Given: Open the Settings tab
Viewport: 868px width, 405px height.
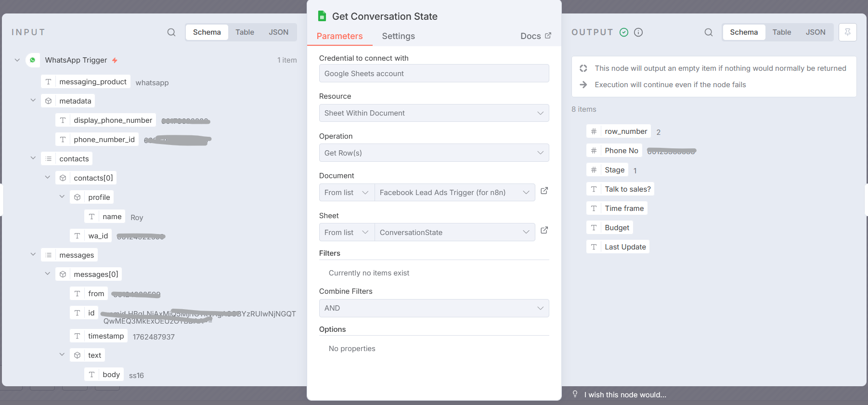Looking at the screenshot, I should (x=398, y=36).
